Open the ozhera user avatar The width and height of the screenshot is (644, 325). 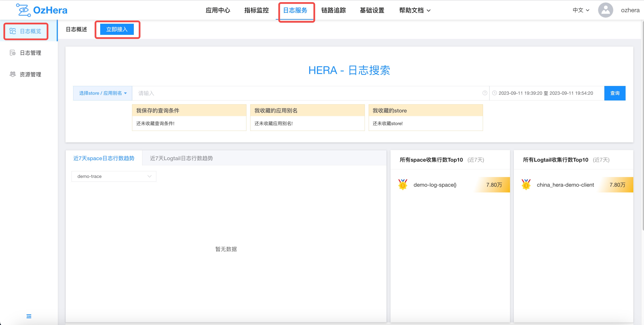click(605, 10)
